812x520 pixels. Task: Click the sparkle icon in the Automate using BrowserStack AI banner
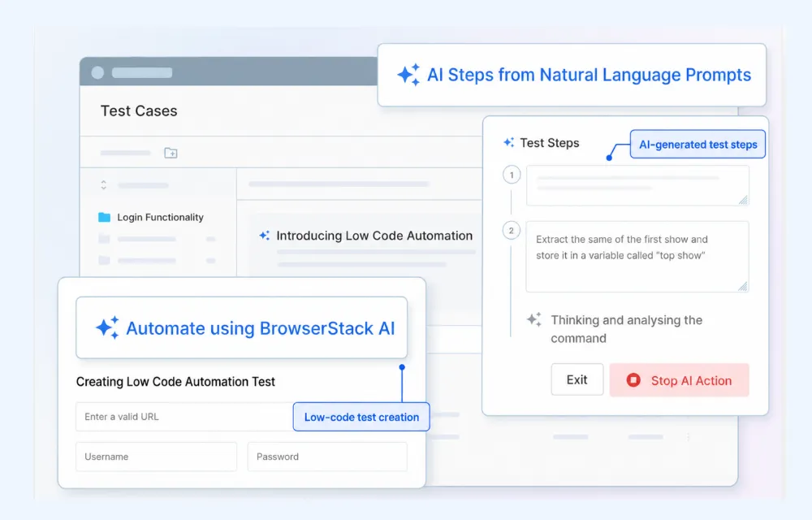coord(108,327)
